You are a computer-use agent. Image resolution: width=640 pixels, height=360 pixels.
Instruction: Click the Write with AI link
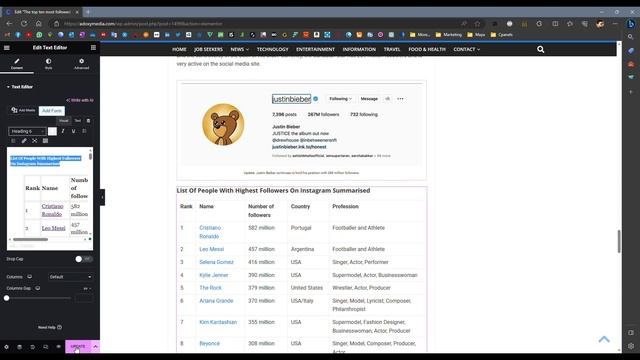(80, 100)
